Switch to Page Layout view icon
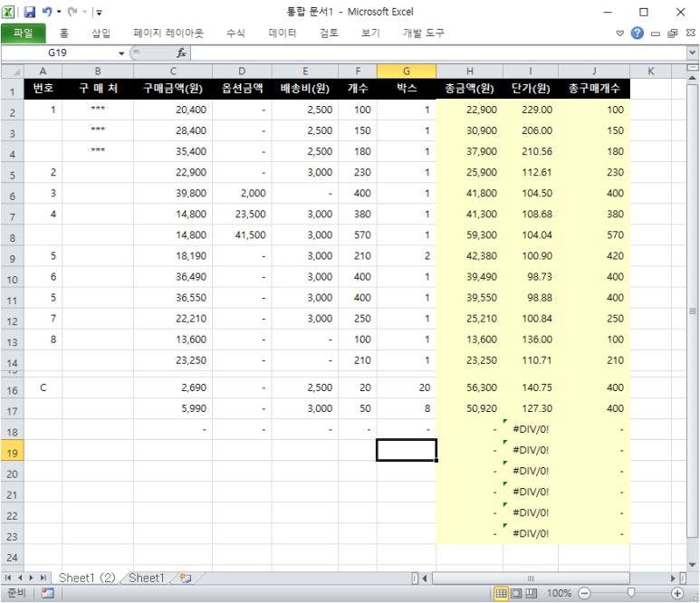Screen dimensions: 700x603 coord(516,593)
